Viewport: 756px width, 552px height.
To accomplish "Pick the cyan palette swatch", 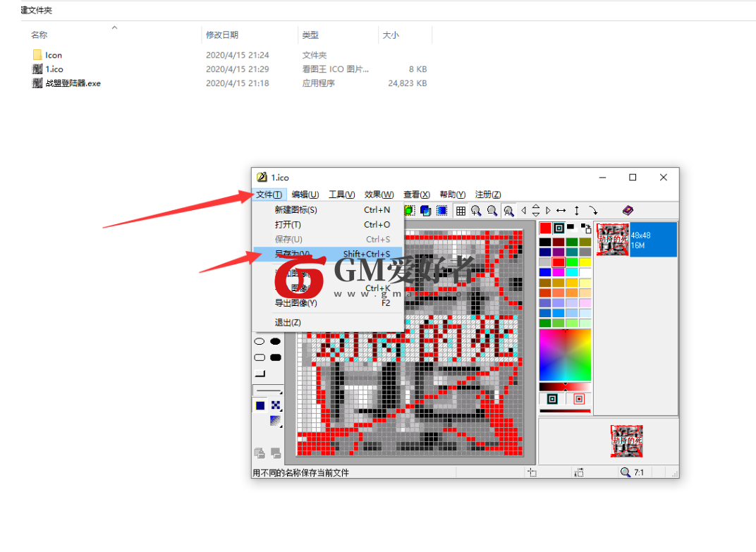I will coord(572,272).
